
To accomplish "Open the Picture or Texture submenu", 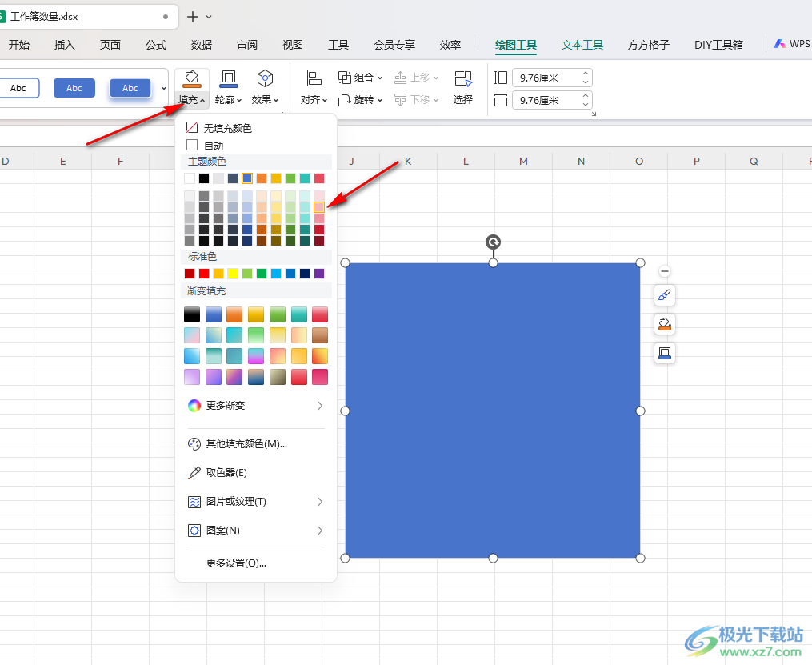I will [256, 501].
